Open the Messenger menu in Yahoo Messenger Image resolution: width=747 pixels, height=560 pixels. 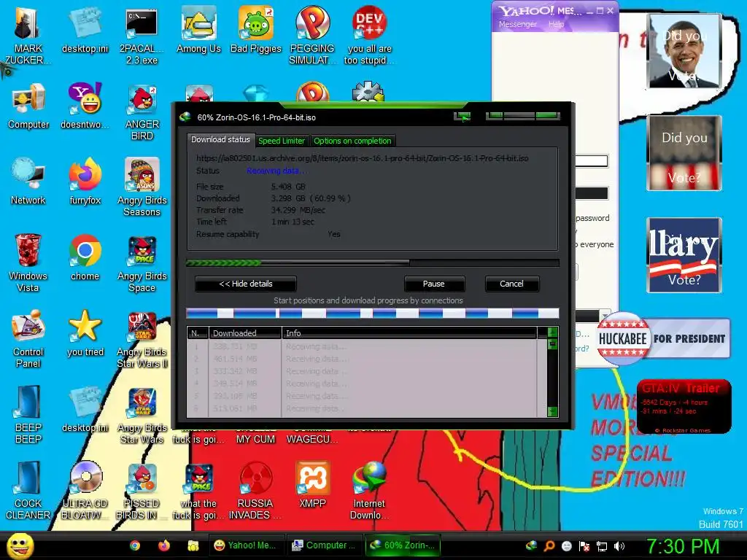[517, 24]
